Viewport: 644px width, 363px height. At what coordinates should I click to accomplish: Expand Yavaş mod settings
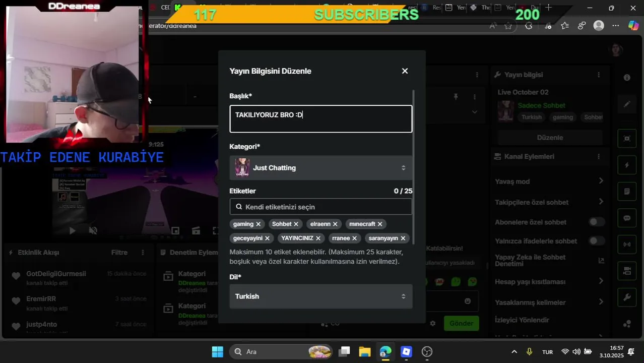pos(601,181)
